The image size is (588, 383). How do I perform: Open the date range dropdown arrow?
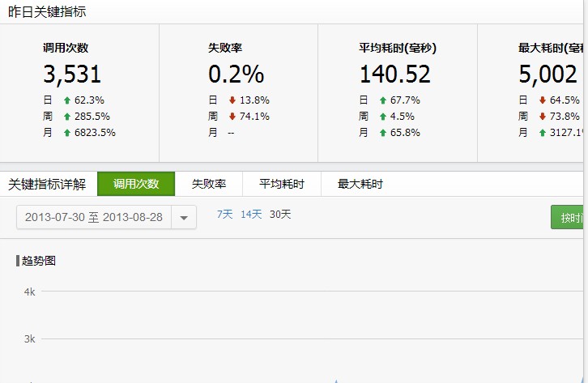(x=184, y=217)
